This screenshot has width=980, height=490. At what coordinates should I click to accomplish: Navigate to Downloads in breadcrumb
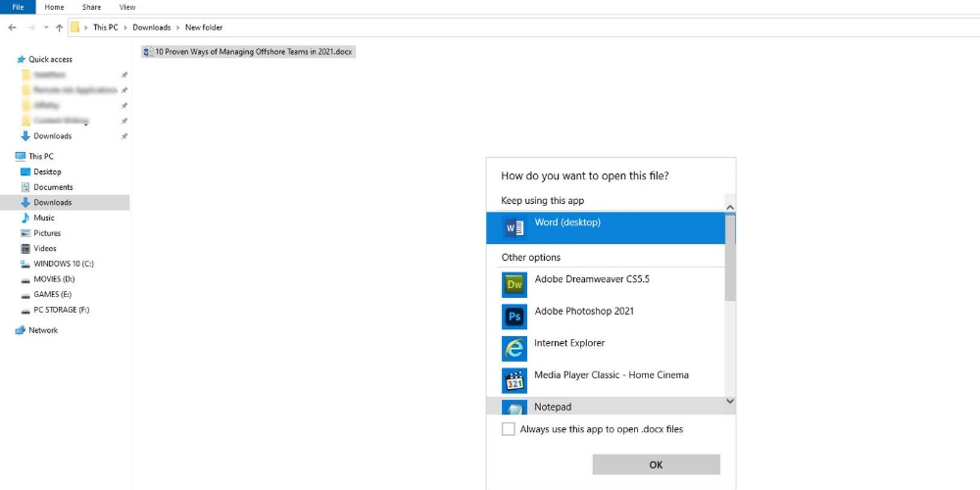click(151, 27)
